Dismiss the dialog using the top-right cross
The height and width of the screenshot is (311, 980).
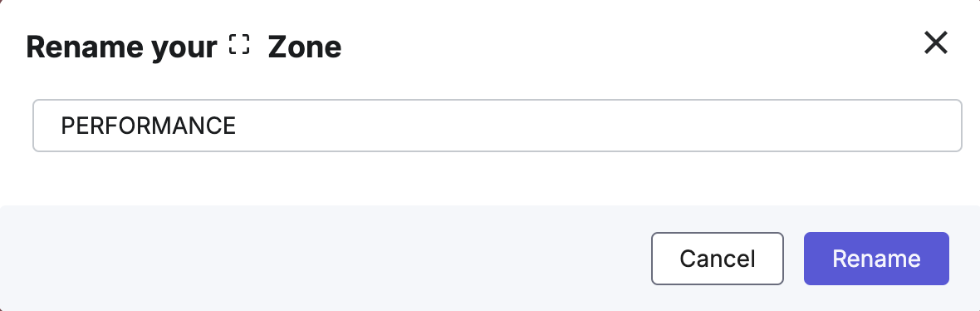pos(936,43)
